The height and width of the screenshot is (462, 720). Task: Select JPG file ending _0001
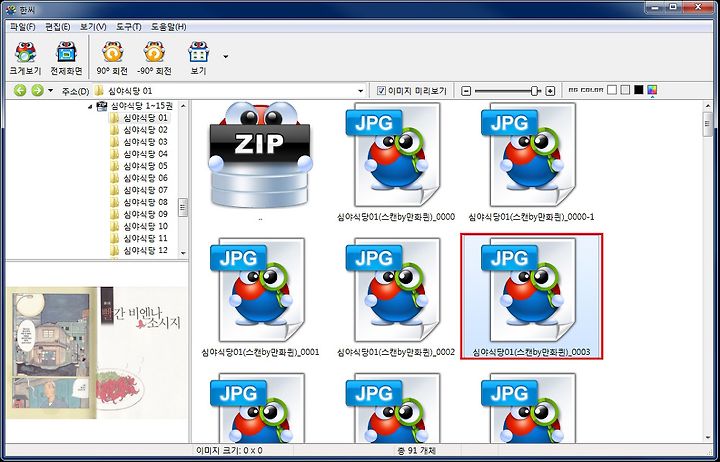coord(260,297)
